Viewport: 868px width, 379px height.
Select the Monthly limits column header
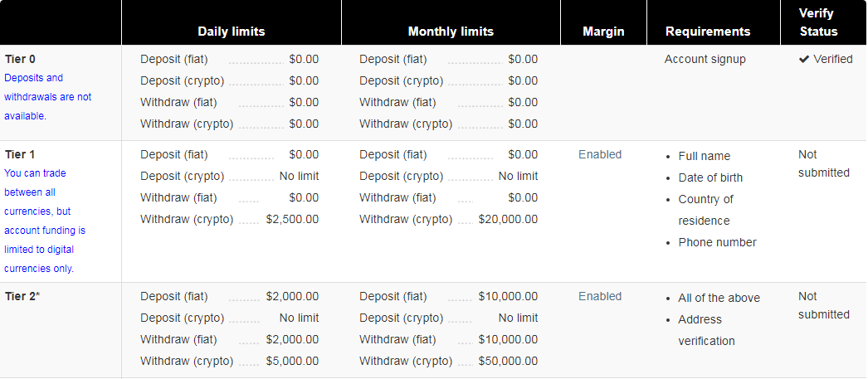(x=451, y=32)
